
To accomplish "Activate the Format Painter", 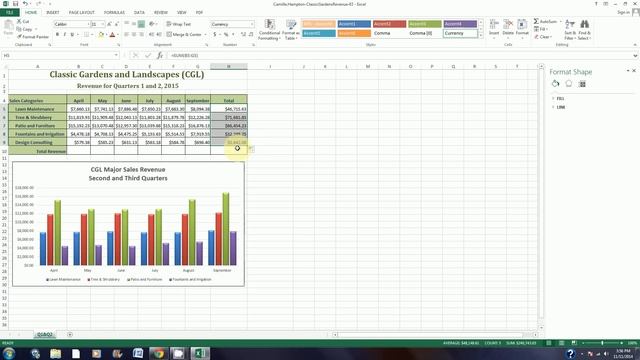I will [33, 37].
